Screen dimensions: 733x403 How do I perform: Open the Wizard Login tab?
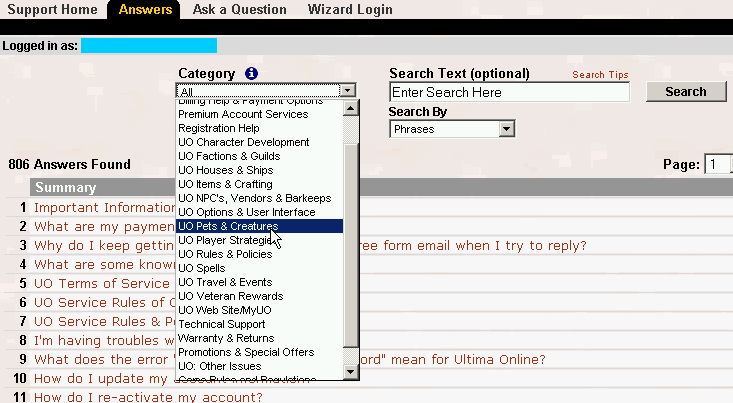[350, 9]
